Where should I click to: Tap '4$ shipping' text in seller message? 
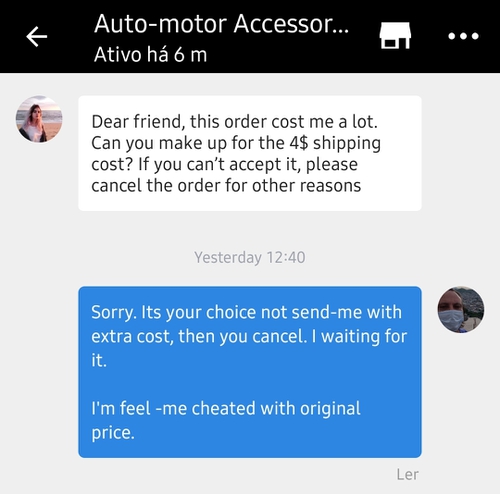335,143
